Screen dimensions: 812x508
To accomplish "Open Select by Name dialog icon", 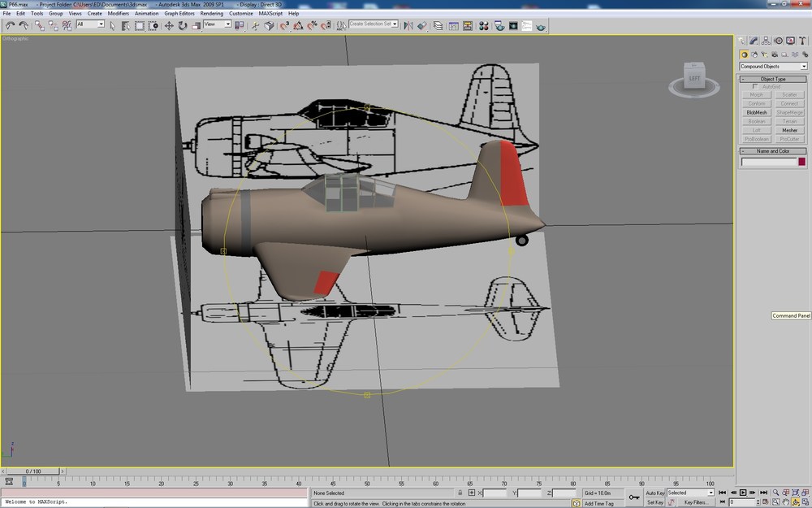I will tap(125, 25).
